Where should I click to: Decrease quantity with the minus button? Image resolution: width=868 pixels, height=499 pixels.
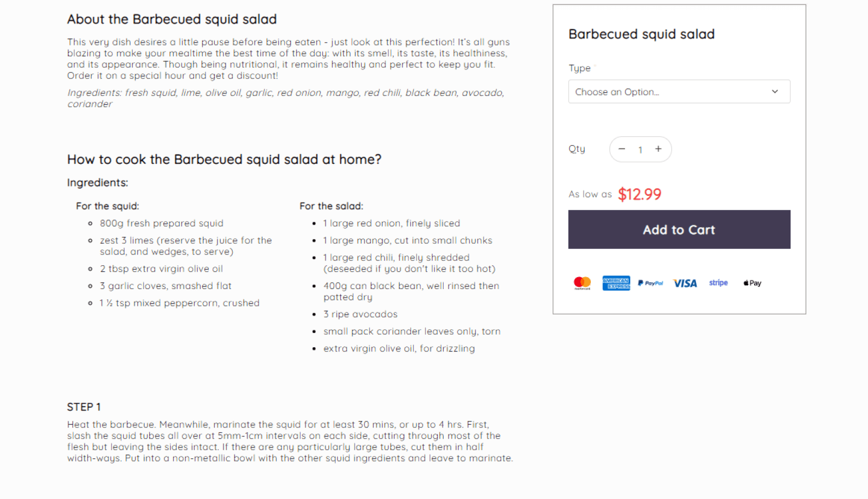622,149
